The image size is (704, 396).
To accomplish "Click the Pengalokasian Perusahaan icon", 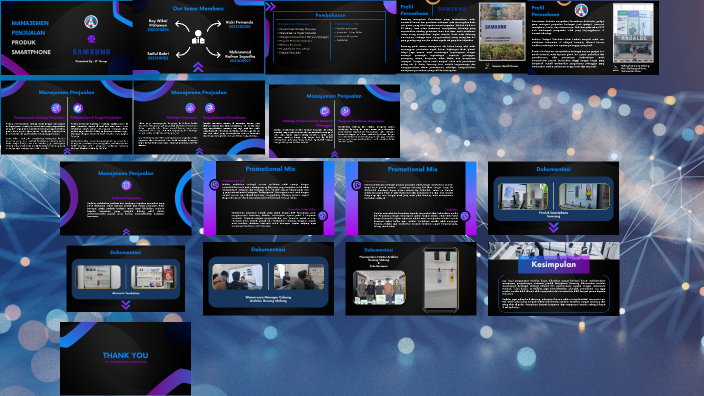I will pyautogui.click(x=210, y=108).
